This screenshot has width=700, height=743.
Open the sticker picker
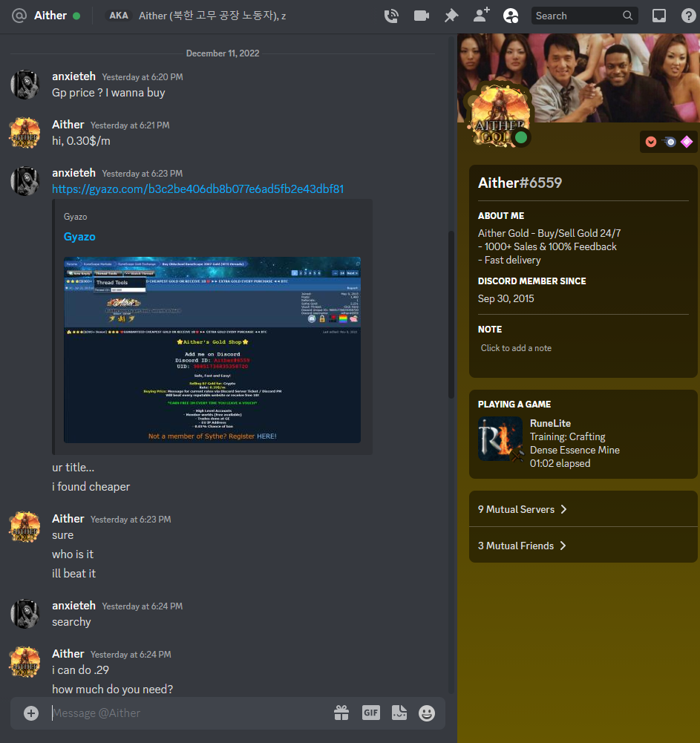click(x=399, y=713)
